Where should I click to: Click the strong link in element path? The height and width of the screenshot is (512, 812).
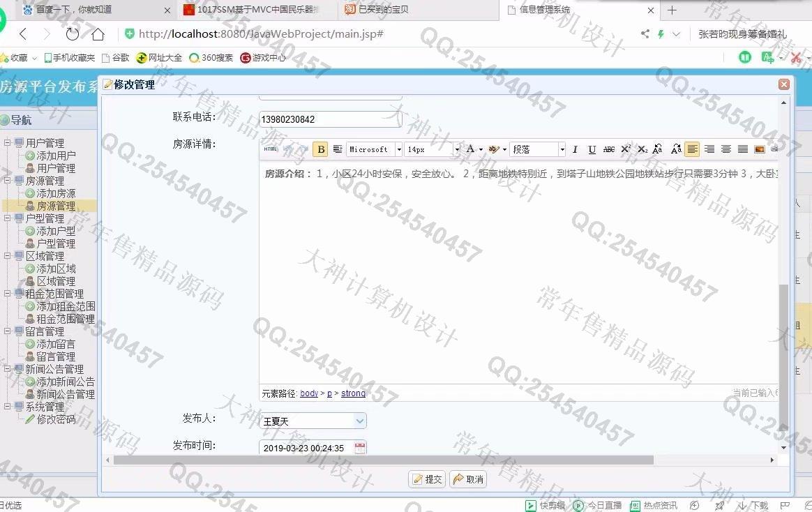coord(353,393)
